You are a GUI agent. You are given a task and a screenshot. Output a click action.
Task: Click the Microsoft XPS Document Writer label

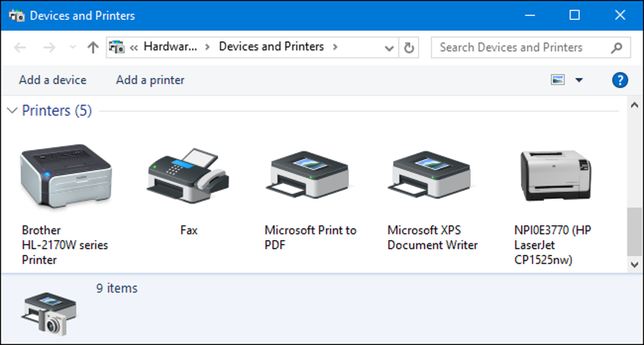[433, 238]
